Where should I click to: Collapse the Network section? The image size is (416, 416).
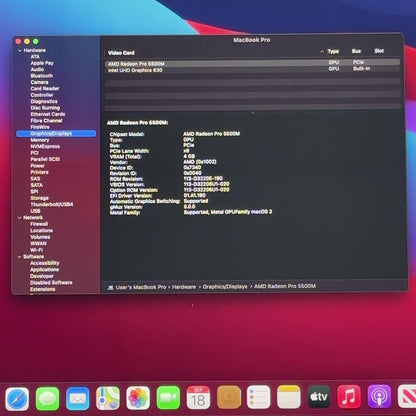(19, 218)
